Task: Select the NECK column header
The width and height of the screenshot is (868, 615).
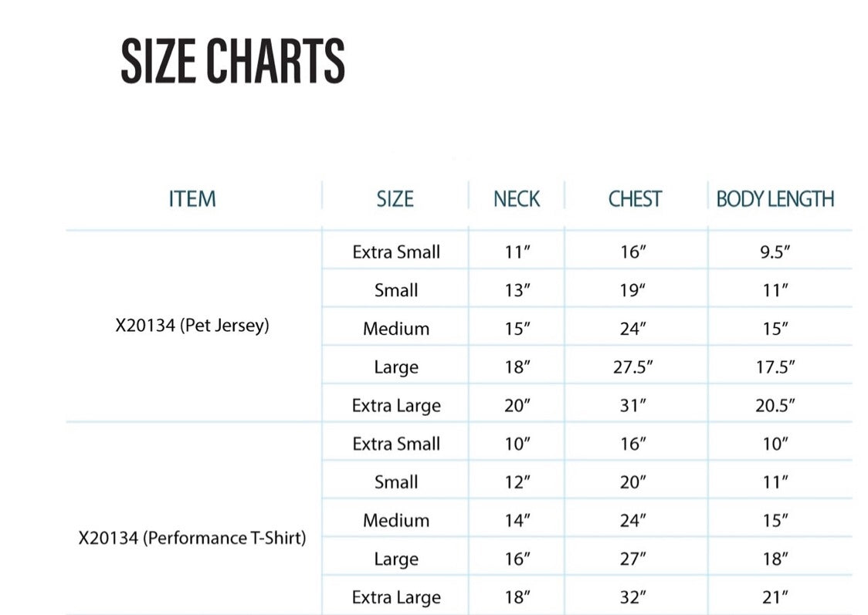Action: pos(517,199)
